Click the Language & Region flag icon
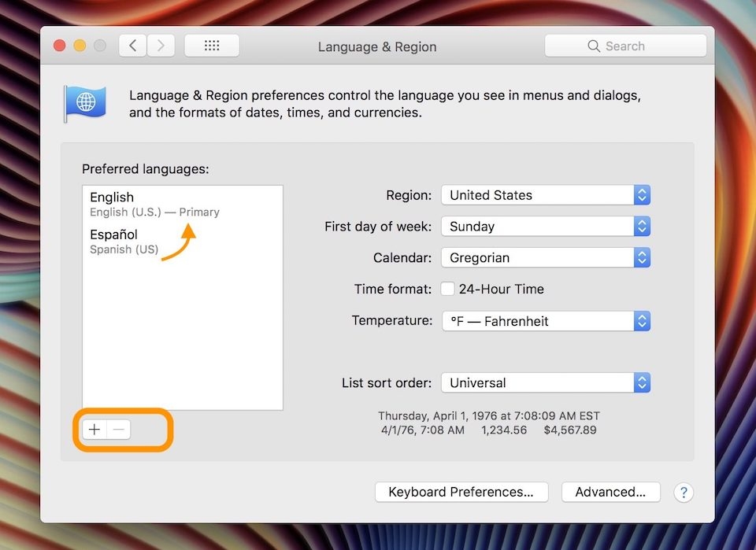 click(84, 103)
